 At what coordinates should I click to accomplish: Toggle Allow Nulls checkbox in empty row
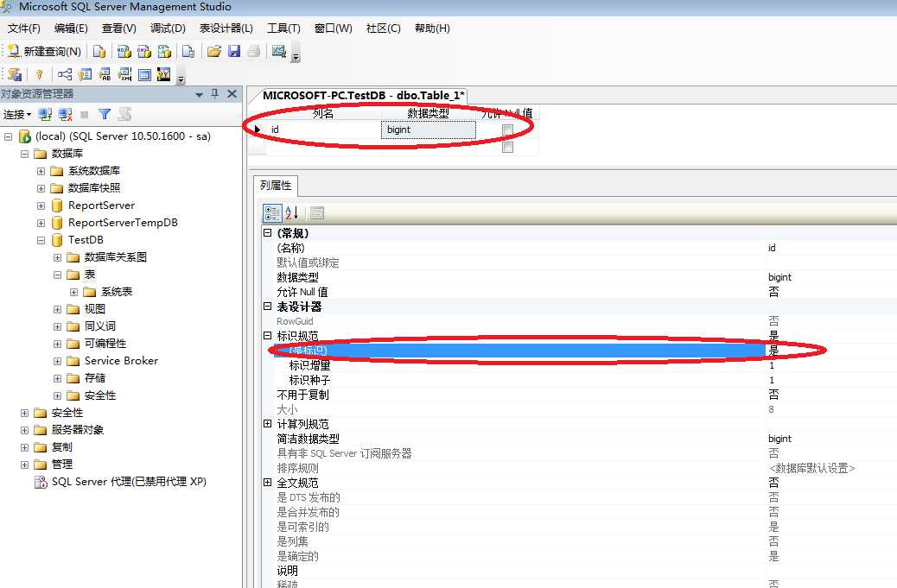tap(507, 148)
